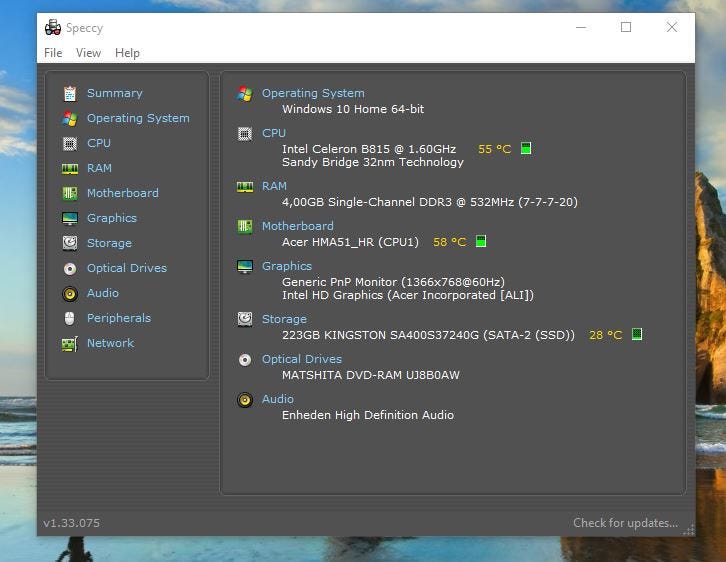Select the Audio speaker icon in sidebar
This screenshot has width=726, height=562.
coord(69,293)
